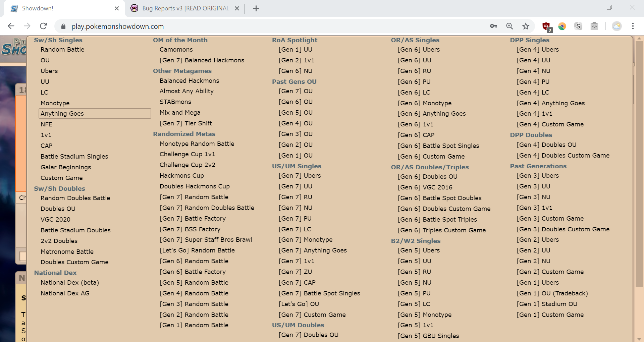Click the profile avatar icon
The height and width of the screenshot is (342, 644).
click(x=616, y=26)
